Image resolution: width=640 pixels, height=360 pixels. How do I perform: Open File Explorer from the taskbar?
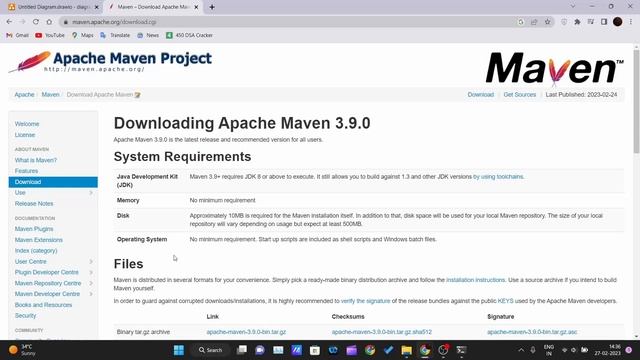pyautogui.click(x=407, y=350)
